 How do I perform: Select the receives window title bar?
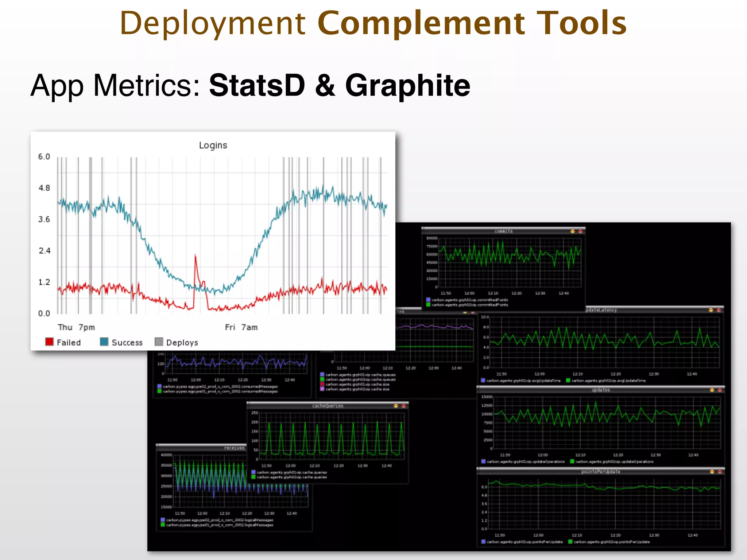pyautogui.click(x=201, y=448)
